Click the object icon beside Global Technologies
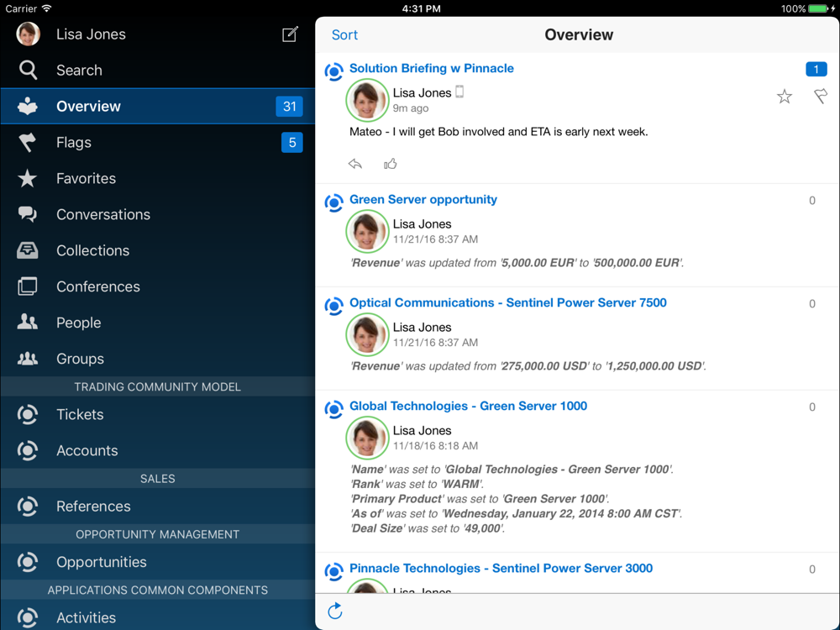The width and height of the screenshot is (840, 630). [x=333, y=409]
